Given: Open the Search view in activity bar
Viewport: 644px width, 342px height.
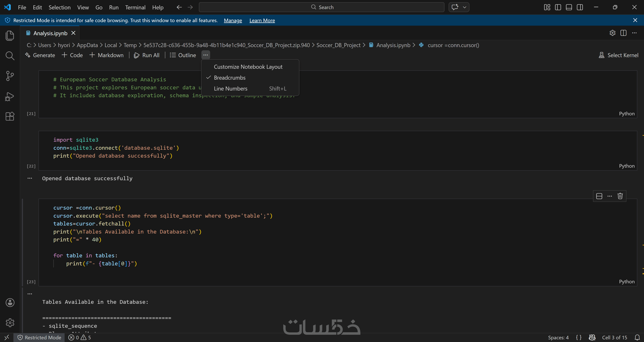Looking at the screenshot, I should pos(10,56).
